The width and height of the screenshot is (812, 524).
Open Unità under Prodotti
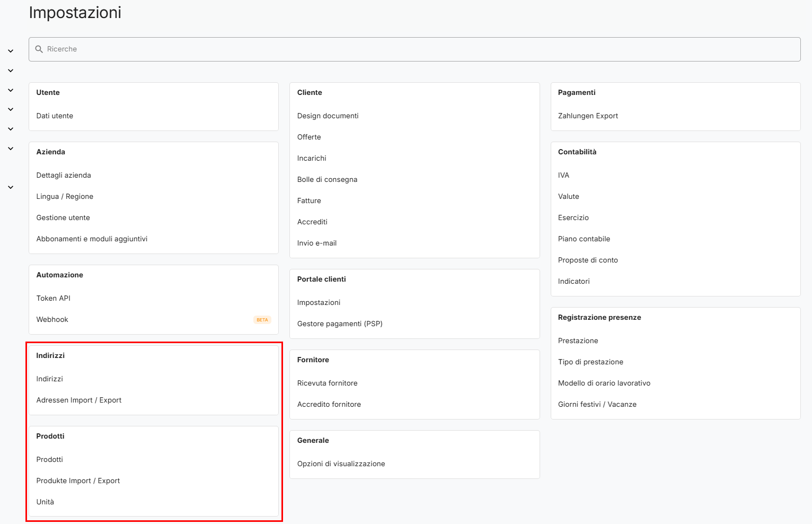pos(45,502)
